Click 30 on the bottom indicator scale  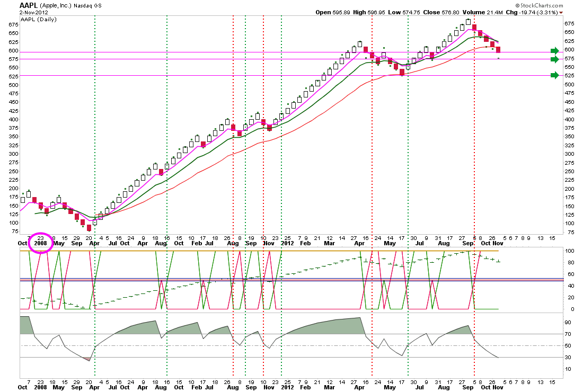pyautogui.click(x=568, y=358)
